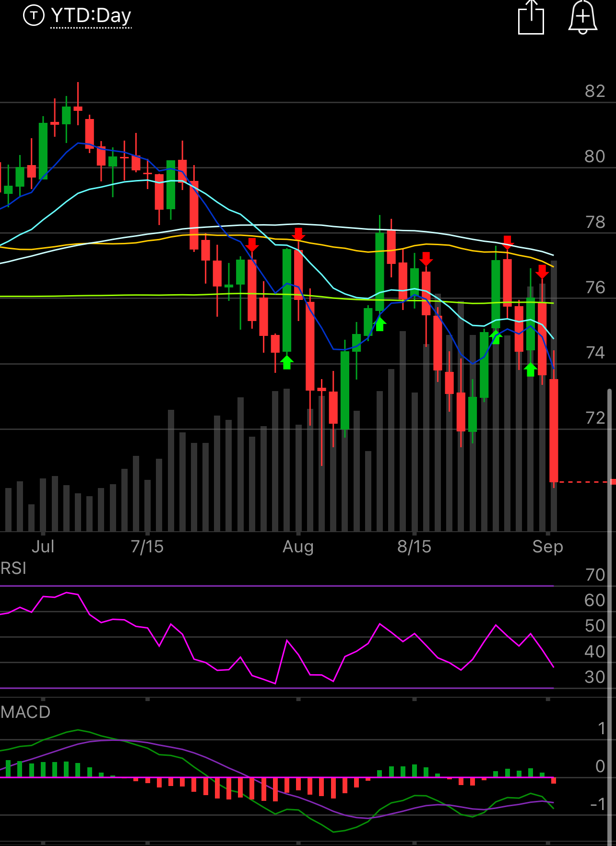This screenshot has height=846, width=616.
Task: Tap the RSI 70 level label
Action: (x=595, y=575)
